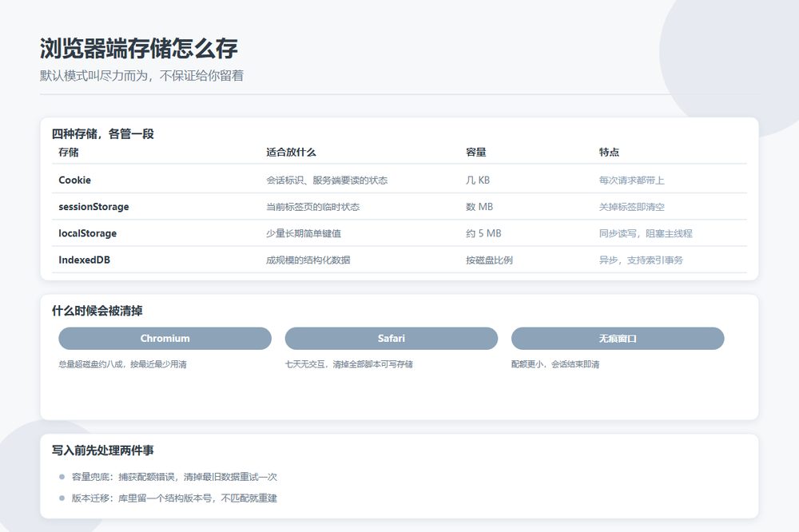Click the 存储 column header
The image size is (799, 532).
69,152
